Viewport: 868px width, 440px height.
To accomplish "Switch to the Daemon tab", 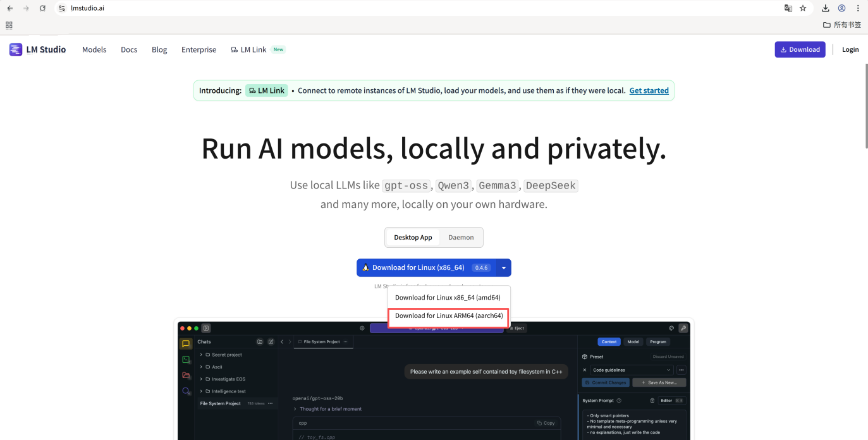I will coord(461,238).
